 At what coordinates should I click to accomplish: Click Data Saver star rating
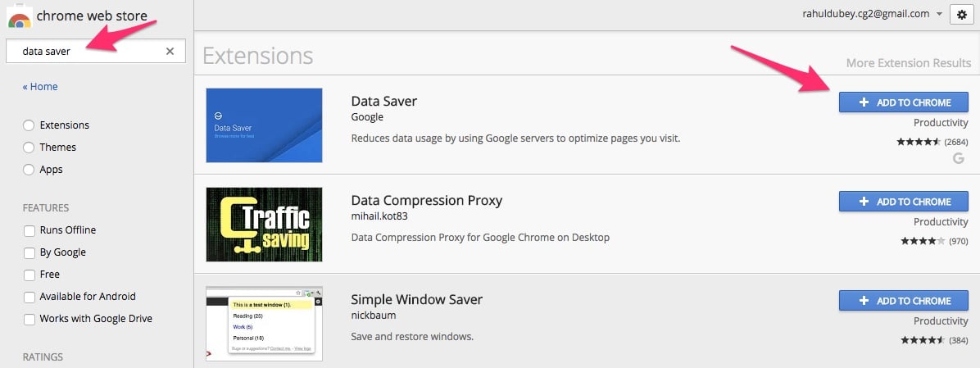pos(918,142)
